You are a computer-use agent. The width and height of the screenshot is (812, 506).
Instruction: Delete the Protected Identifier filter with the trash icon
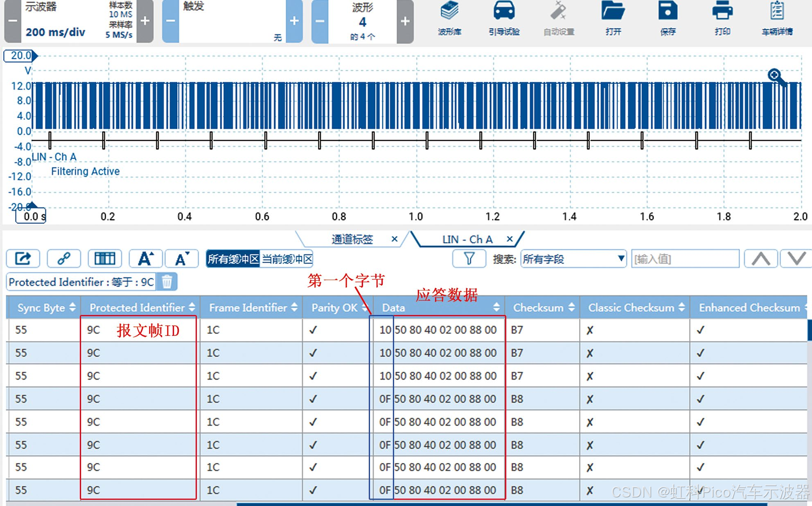pyautogui.click(x=167, y=282)
